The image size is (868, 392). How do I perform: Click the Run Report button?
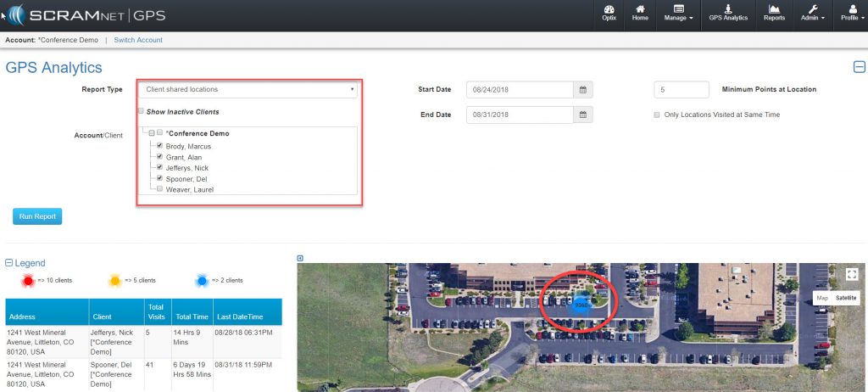point(37,216)
